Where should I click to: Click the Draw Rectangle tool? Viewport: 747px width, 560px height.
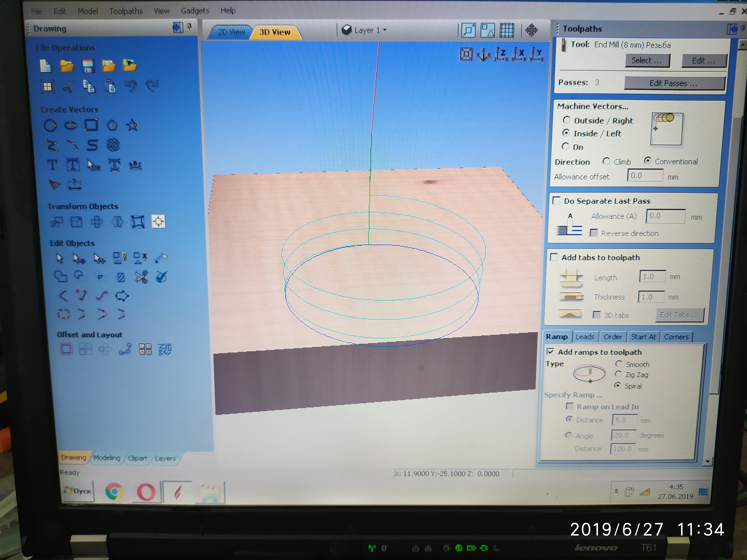coord(91,125)
